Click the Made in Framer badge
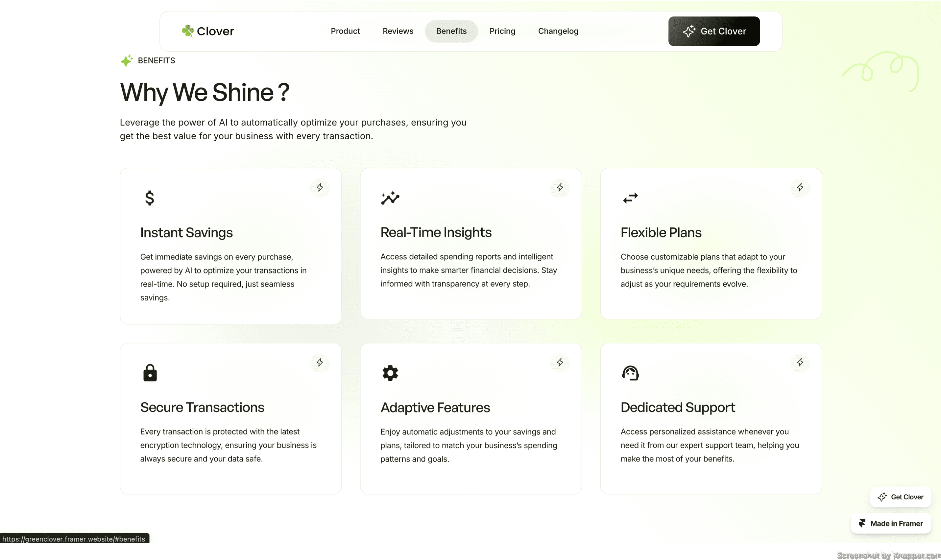The height and width of the screenshot is (560, 941). tap(891, 524)
